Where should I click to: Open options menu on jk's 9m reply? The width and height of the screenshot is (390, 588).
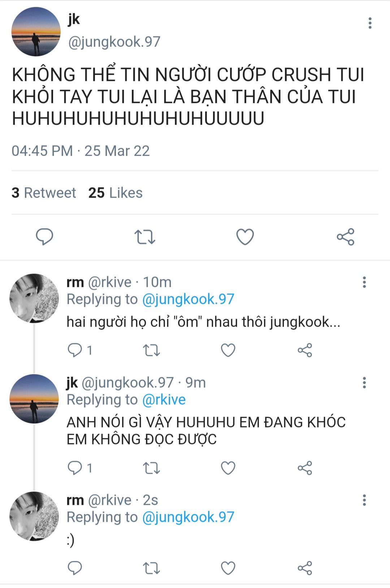(364, 383)
